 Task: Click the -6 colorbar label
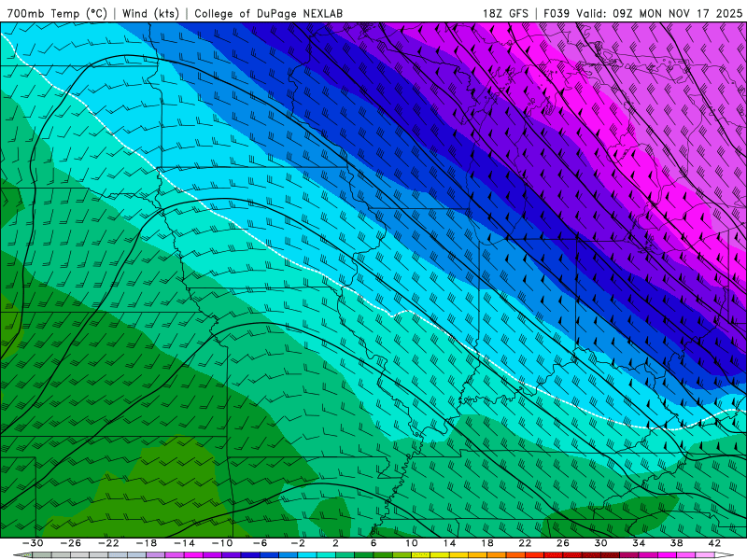(260, 543)
